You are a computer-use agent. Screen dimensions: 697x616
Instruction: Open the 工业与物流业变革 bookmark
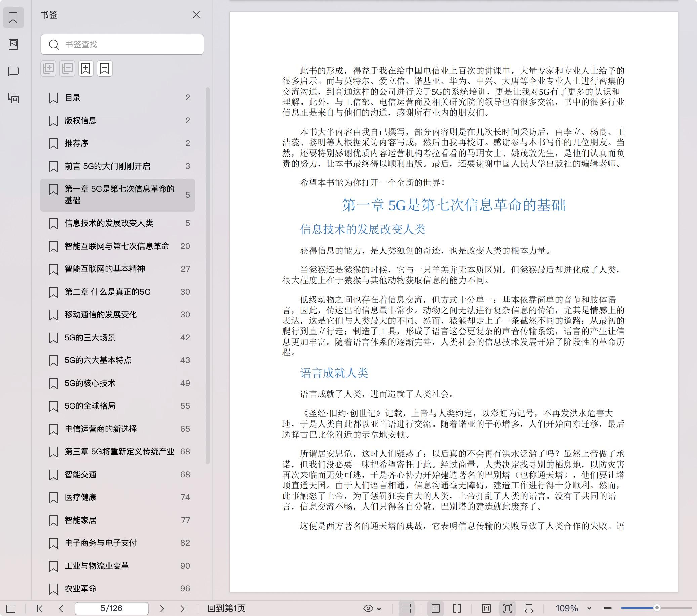click(118, 566)
